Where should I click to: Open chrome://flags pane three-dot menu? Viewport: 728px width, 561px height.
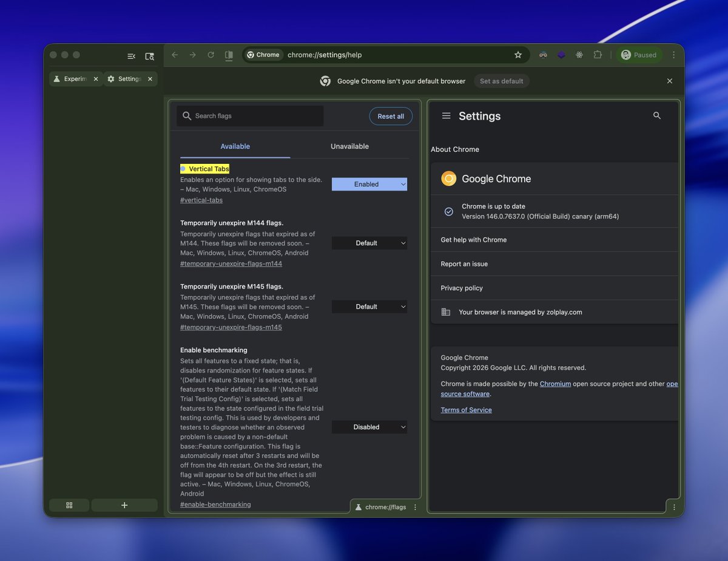(415, 507)
